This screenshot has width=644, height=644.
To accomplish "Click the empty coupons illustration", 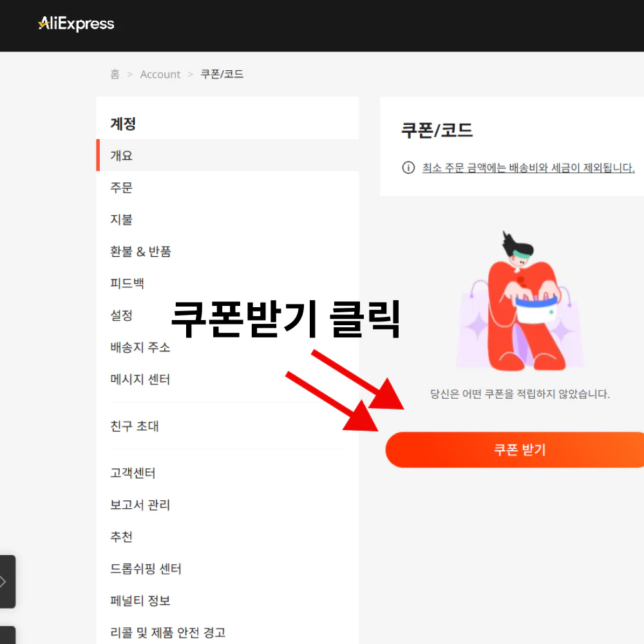I will coord(520,301).
